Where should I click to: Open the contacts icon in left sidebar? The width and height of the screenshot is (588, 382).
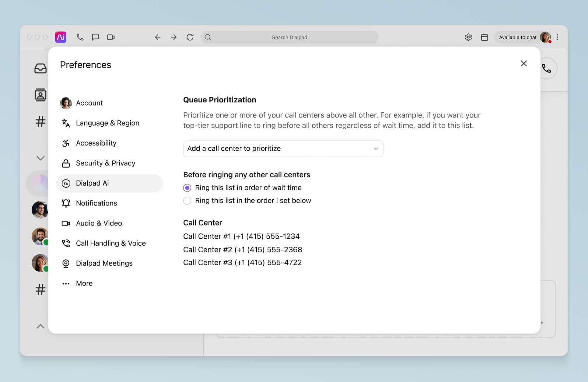tap(40, 95)
